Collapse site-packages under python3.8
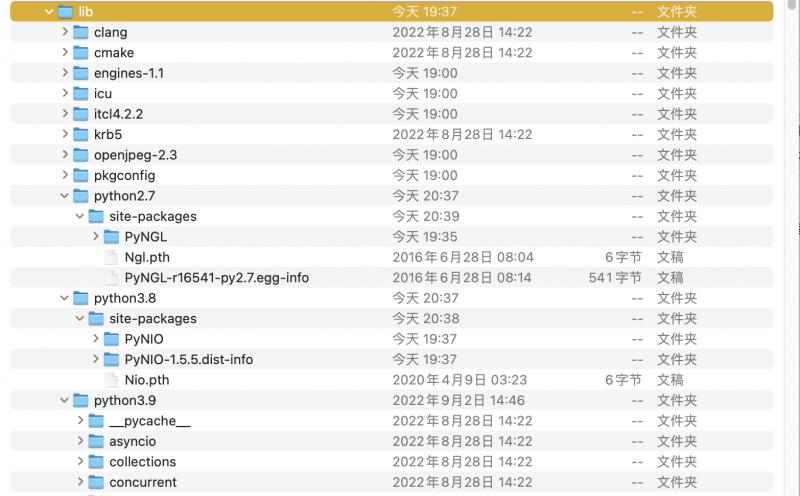The image size is (800, 496). (x=80, y=318)
